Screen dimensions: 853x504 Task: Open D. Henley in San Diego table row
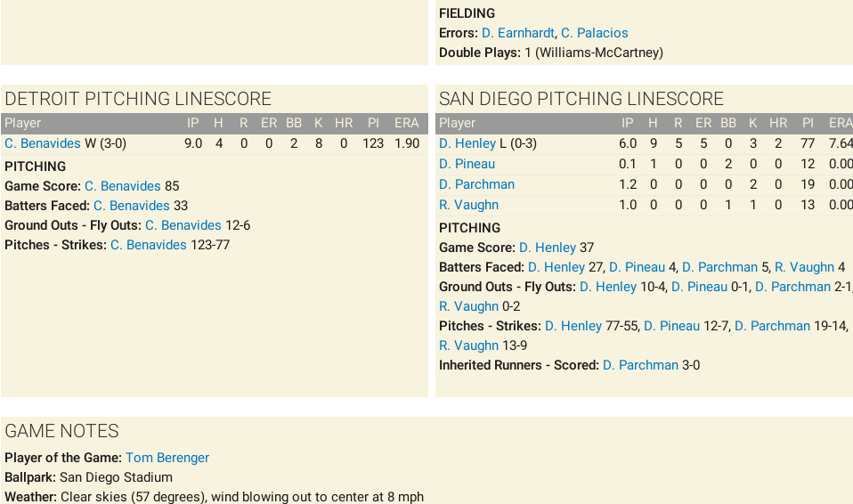tap(467, 143)
